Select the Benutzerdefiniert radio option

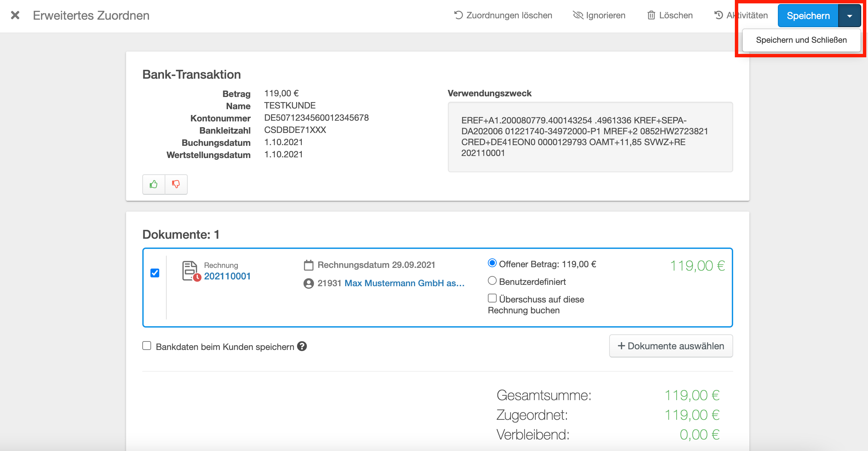[492, 281]
